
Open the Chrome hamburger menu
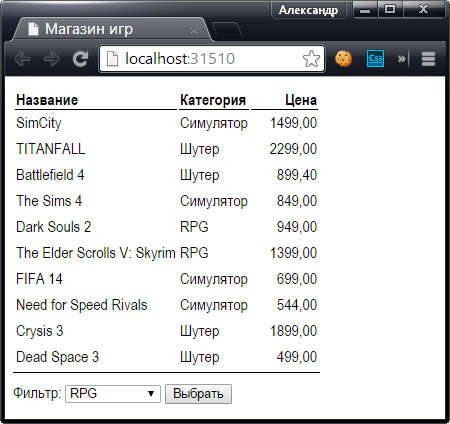coord(428,59)
